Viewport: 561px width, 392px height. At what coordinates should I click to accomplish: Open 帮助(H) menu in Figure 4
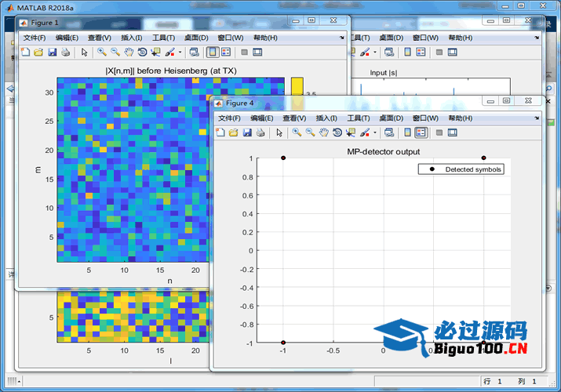click(x=461, y=118)
